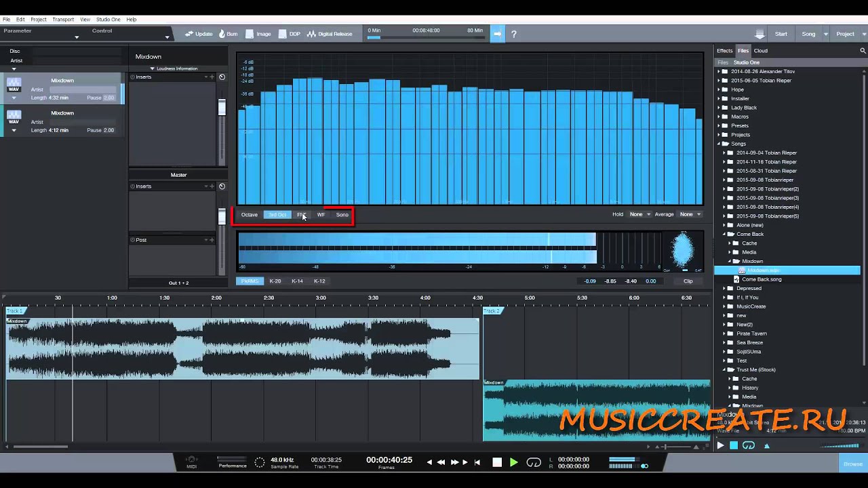
Task: Open Digital Release waveform icon
Action: (x=311, y=34)
